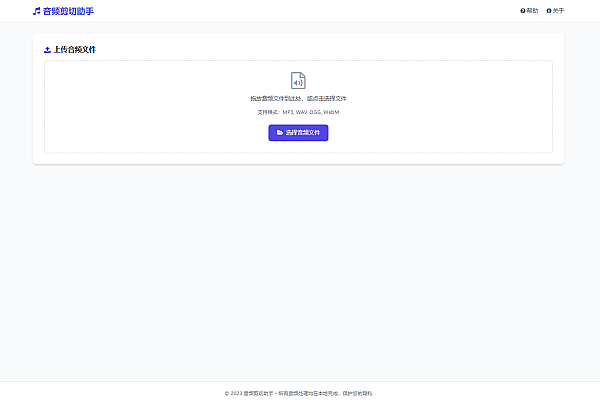Click the supported formats line
600x400 pixels.
click(298, 112)
